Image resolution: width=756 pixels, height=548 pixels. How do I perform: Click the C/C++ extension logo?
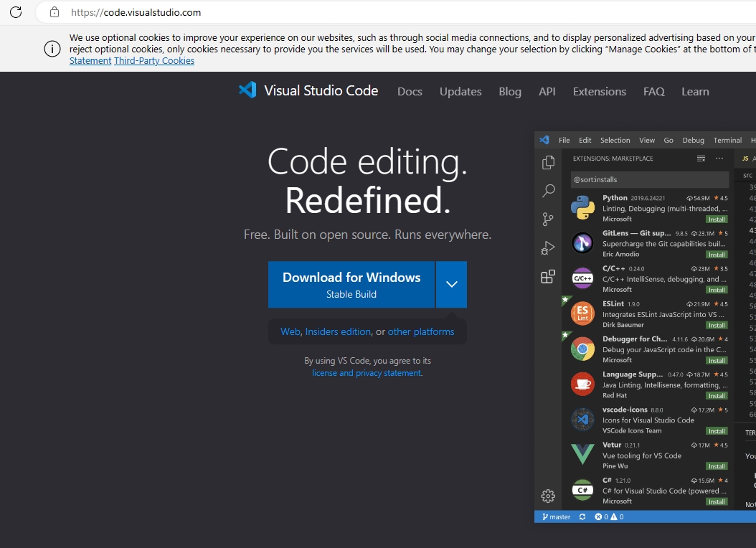point(582,278)
